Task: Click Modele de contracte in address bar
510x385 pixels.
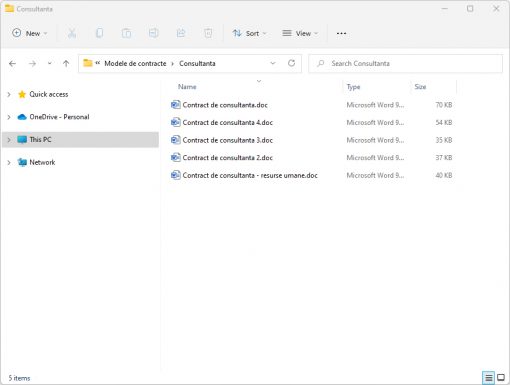Action: click(135, 63)
